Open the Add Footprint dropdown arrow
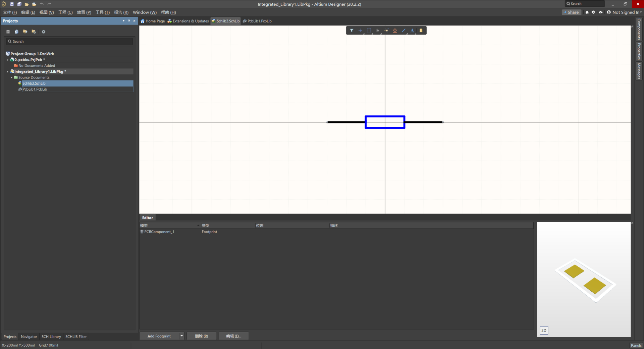The height and width of the screenshot is (349, 644). [181, 336]
